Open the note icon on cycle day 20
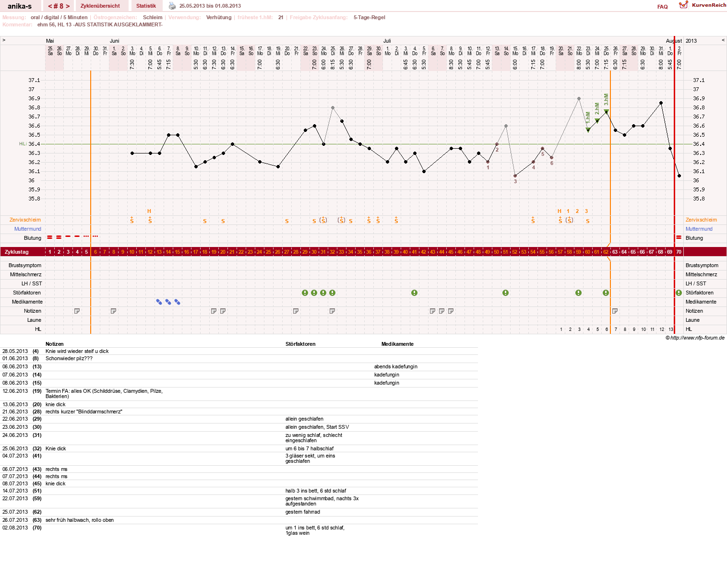This screenshot has height=588, width=727. 223,311
